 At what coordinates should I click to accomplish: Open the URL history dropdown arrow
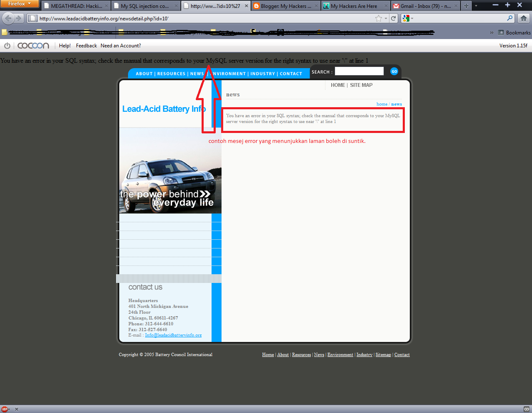[x=386, y=18]
